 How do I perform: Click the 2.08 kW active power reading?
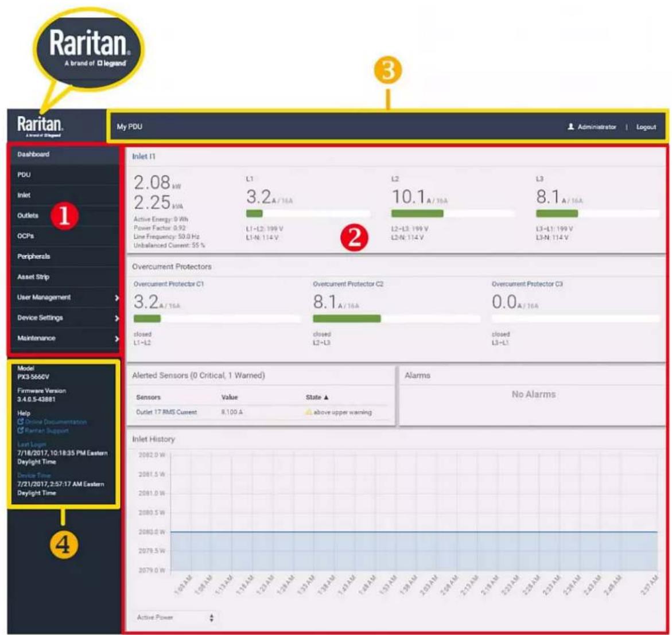[157, 182]
